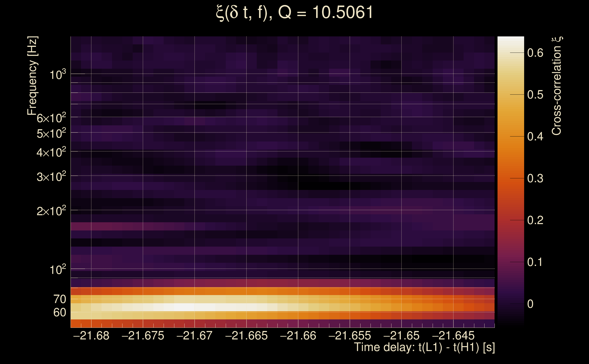Click the 70 frequency tick label
589x364 pixels.
coord(59,299)
